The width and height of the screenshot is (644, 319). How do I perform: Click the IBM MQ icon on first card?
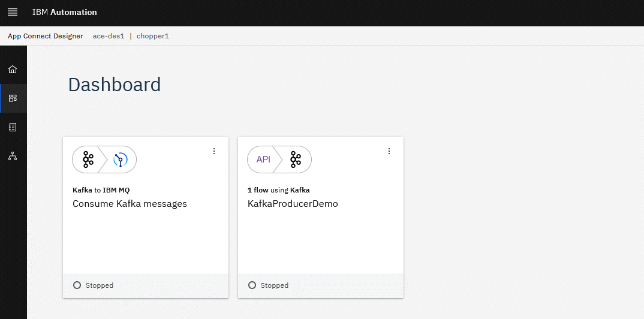(x=121, y=159)
